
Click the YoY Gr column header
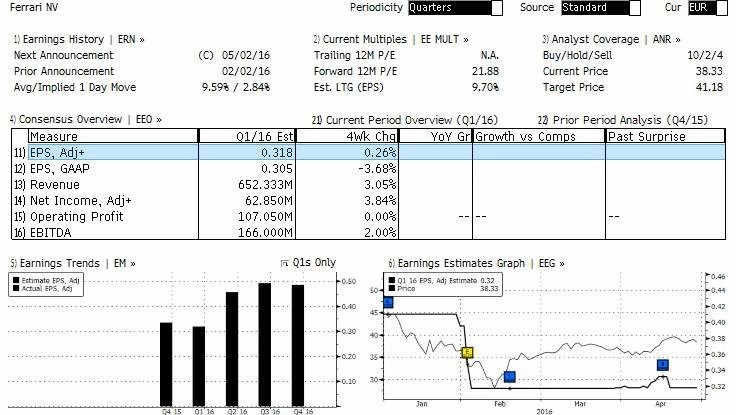[x=436, y=136]
